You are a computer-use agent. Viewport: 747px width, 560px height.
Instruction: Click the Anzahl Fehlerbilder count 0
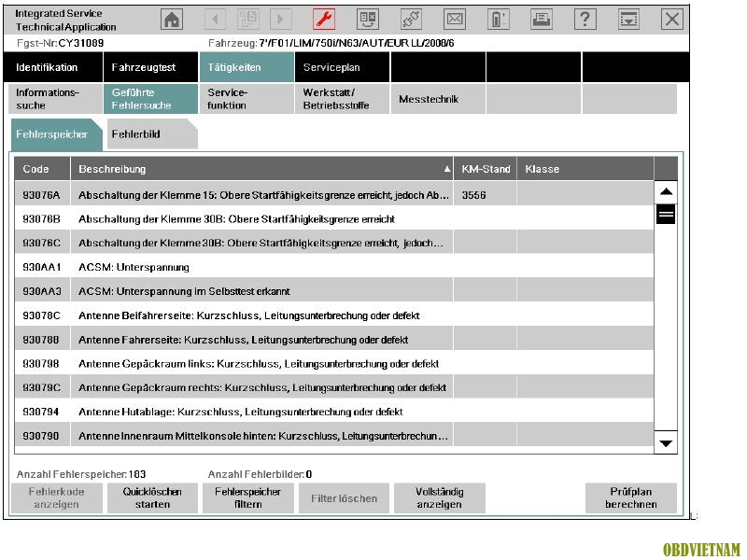pos(309,474)
